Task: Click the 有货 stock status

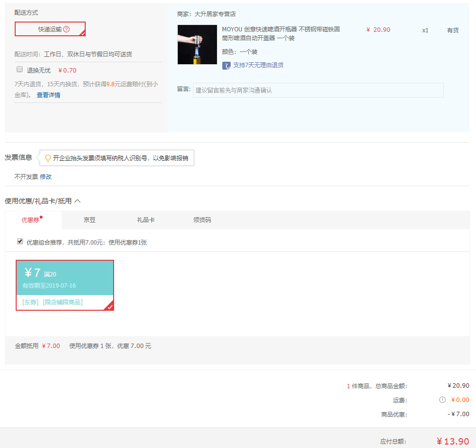Action: point(452,30)
